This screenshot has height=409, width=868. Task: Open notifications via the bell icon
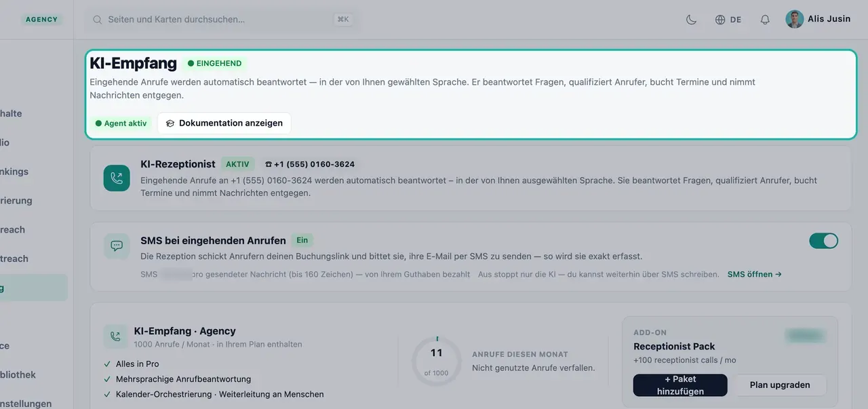[765, 20]
